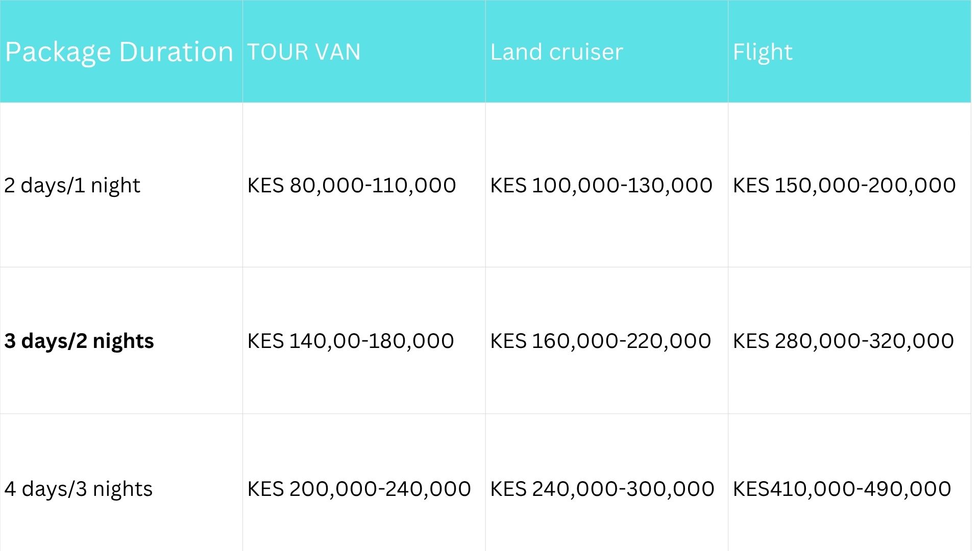Select the bold '3 days/2 nights' row label

click(79, 341)
